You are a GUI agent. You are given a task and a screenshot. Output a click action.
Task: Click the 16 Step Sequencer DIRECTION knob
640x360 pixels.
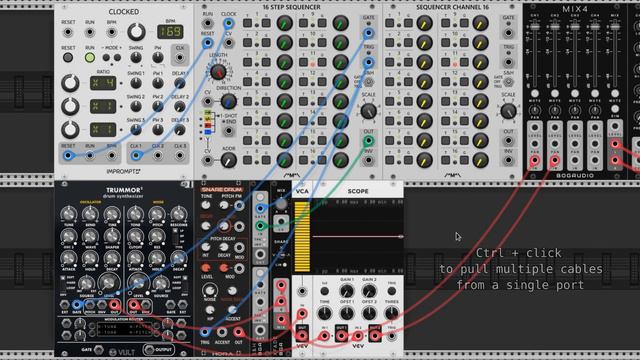[x=229, y=101]
